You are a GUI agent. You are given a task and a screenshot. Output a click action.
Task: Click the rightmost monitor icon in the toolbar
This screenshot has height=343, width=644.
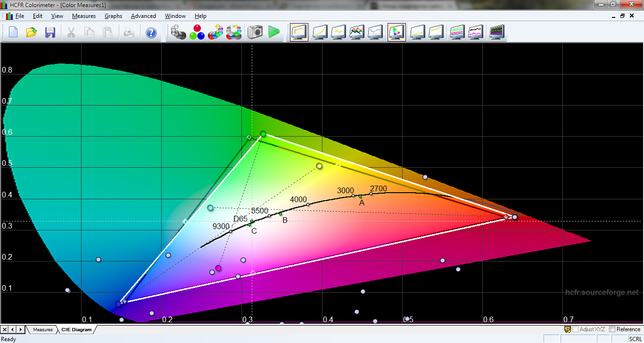tap(497, 33)
